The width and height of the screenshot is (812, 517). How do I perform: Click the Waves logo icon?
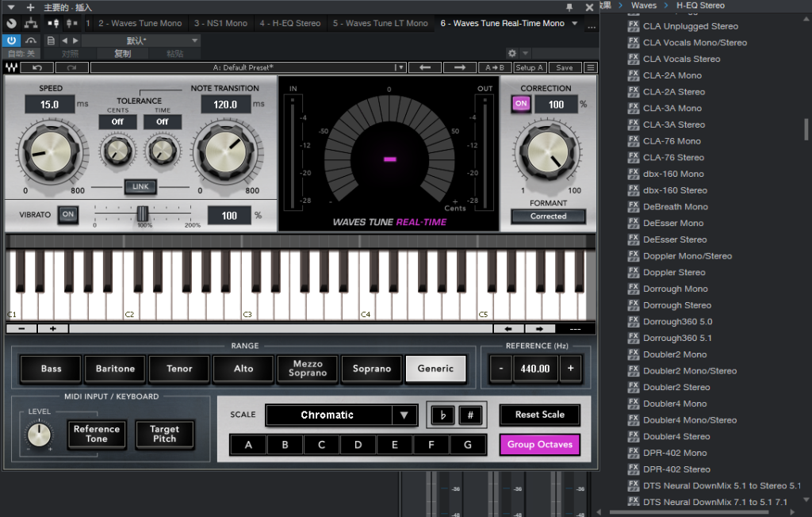[11, 67]
